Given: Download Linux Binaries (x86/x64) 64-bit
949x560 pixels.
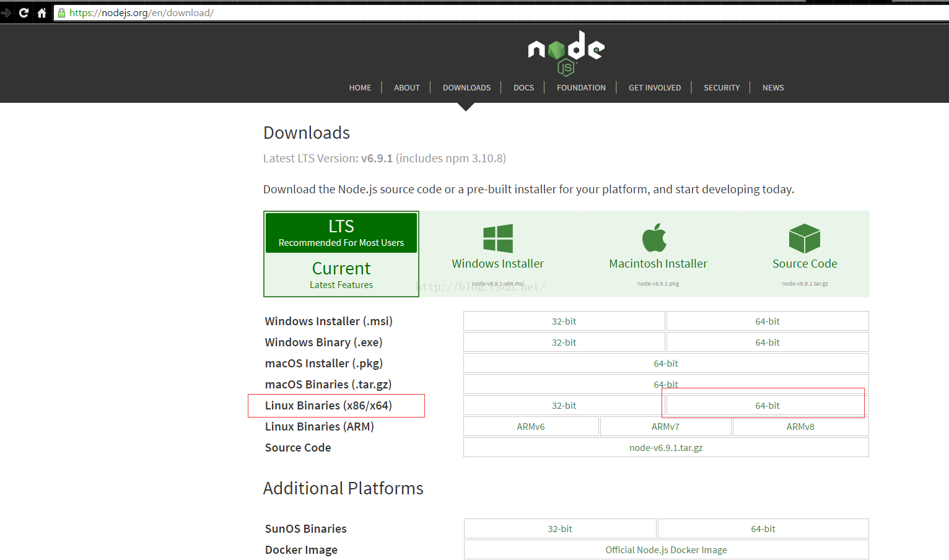Looking at the screenshot, I should tap(768, 406).
